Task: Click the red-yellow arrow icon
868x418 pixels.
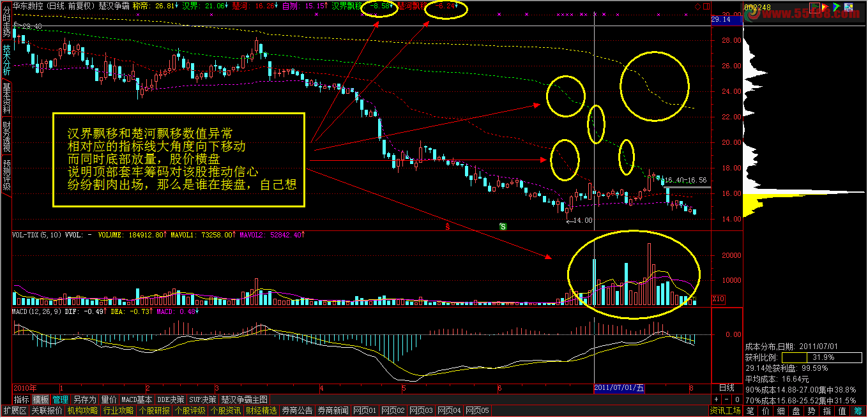Action: pos(826,6)
